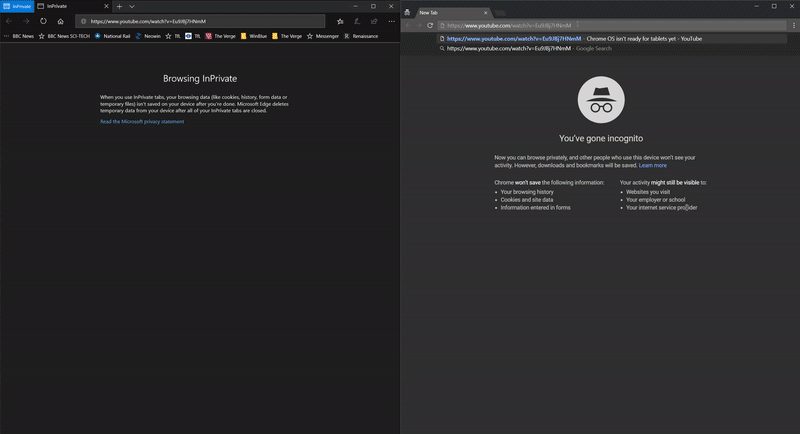Click Read the Microsoft privacy statement link

click(142, 121)
